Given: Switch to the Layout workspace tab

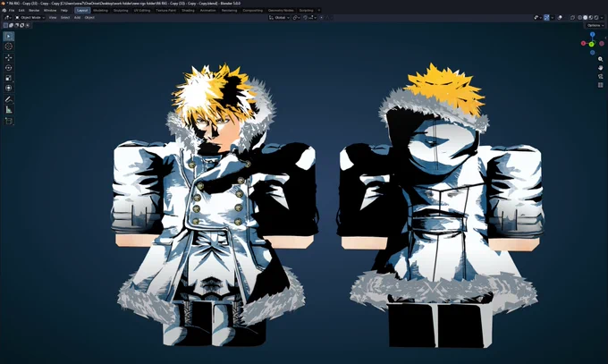Looking at the screenshot, I should (x=82, y=11).
